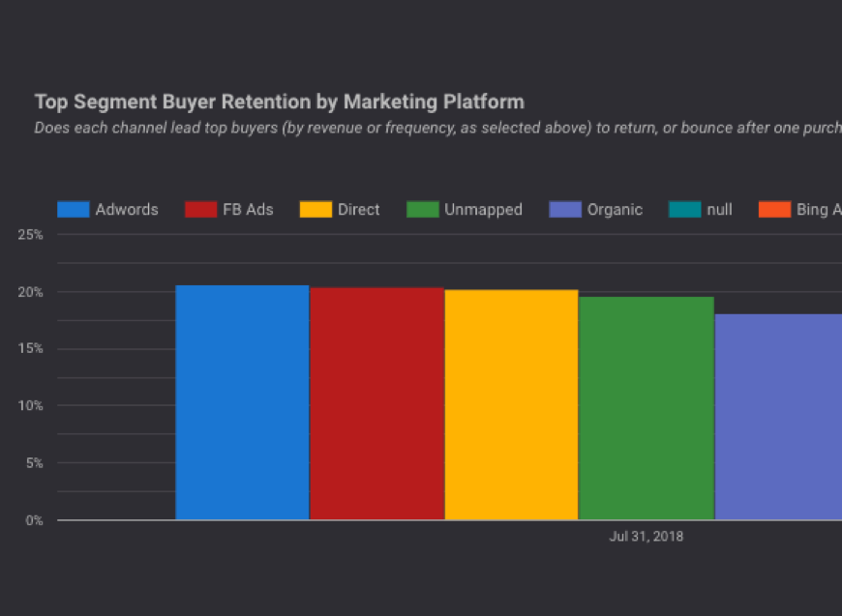Click the purple Organic legend swatch
Image resolution: width=842 pixels, height=616 pixels.
[x=564, y=210]
